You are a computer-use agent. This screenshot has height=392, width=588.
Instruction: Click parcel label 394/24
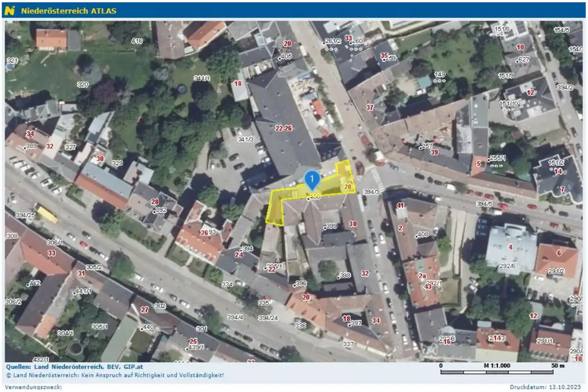[268, 317]
